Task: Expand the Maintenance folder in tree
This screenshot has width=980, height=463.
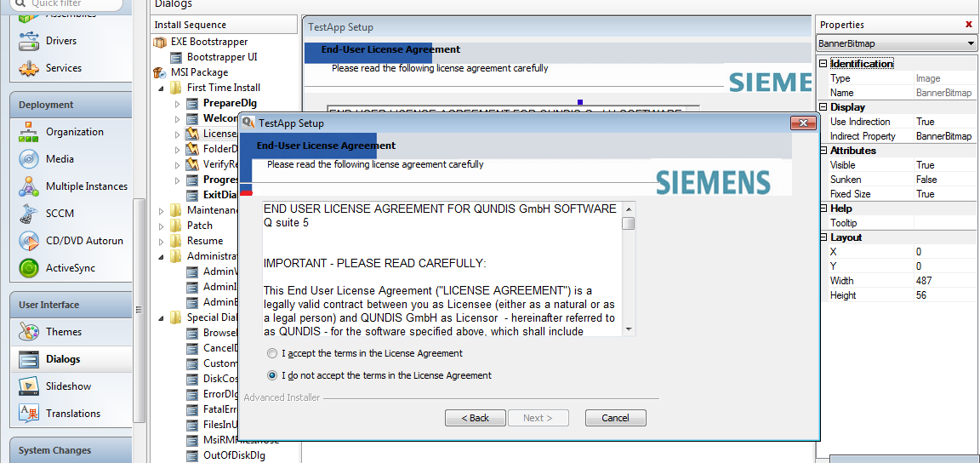Action: coord(162,210)
